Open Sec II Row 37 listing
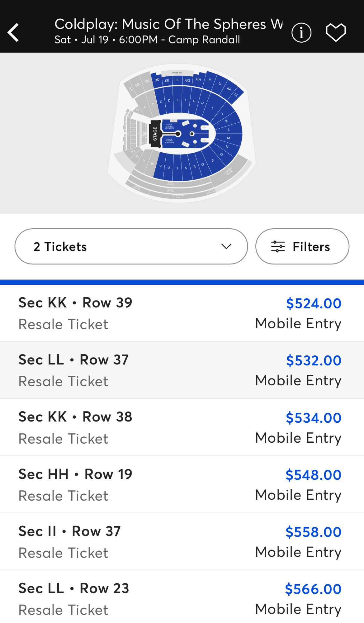Viewport: 364px width, 623px height. (x=182, y=542)
